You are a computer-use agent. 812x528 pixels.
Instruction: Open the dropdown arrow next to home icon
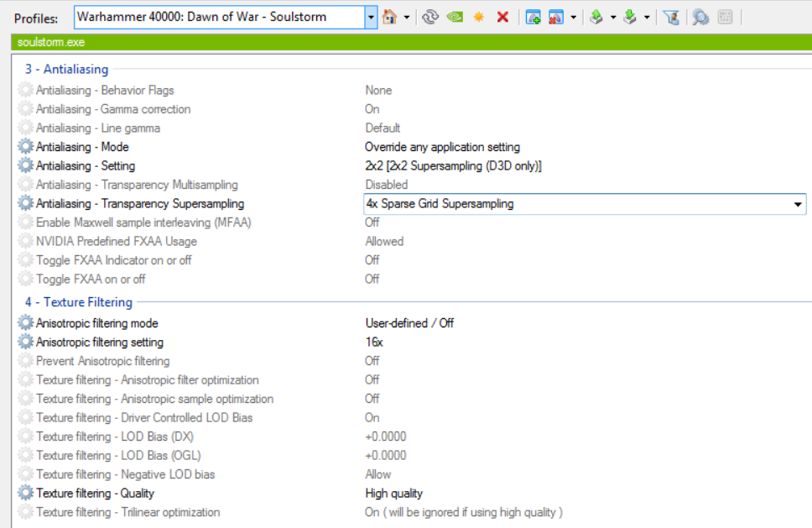click(407, 17)
